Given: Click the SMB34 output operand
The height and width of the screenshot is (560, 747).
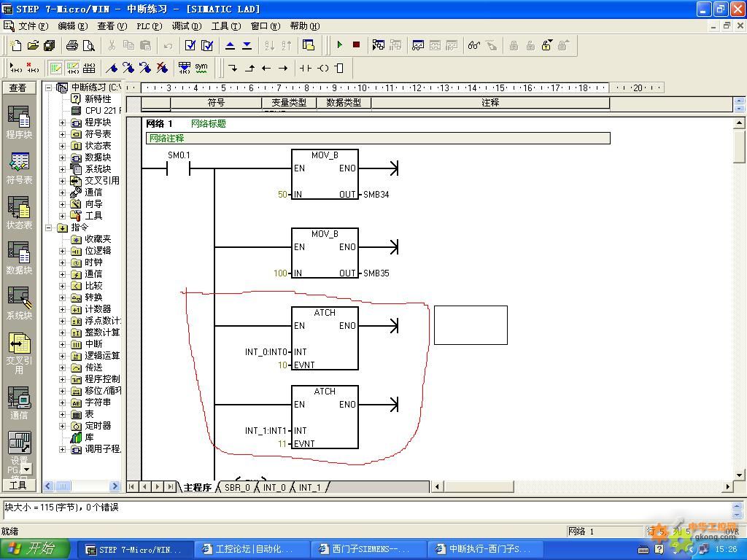Looking at the screenshot, I should [376, 194].
